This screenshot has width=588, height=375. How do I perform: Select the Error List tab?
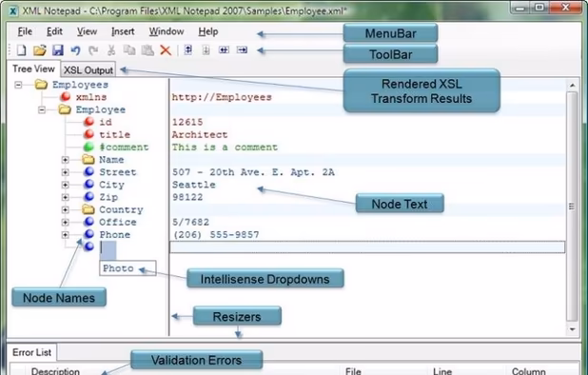[32, 352]
